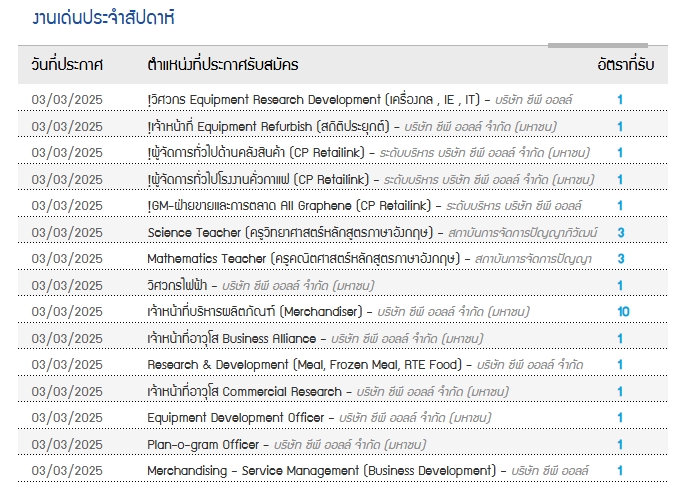Click the งานเด่นประจำสัปดาห์ section heading
Screen dimensions: 688x493
click(89, 18)
